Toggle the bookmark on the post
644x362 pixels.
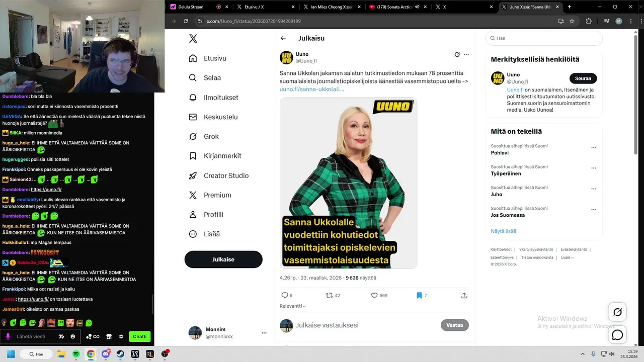pyautogui.click(x=421, y=296)
